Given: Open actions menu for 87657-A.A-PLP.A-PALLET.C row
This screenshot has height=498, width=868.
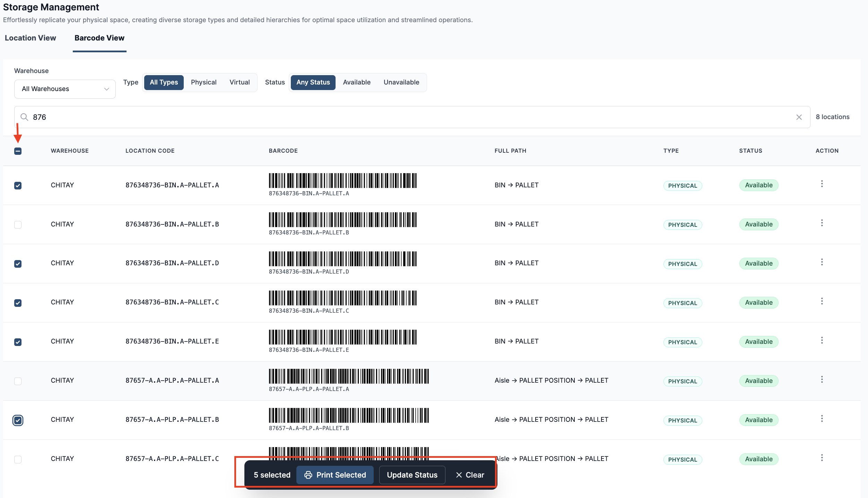Looking at the screenshot, I should [x=822, y=458].
